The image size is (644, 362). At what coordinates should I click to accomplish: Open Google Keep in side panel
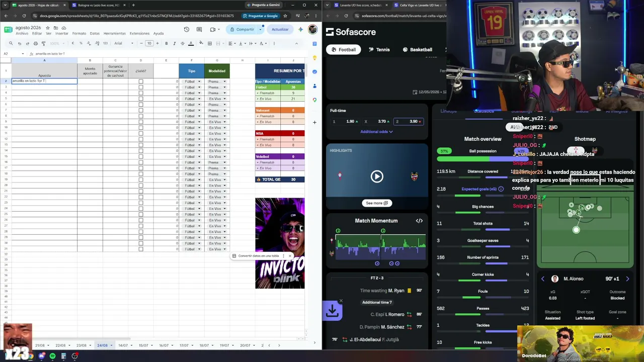point(314,58)
